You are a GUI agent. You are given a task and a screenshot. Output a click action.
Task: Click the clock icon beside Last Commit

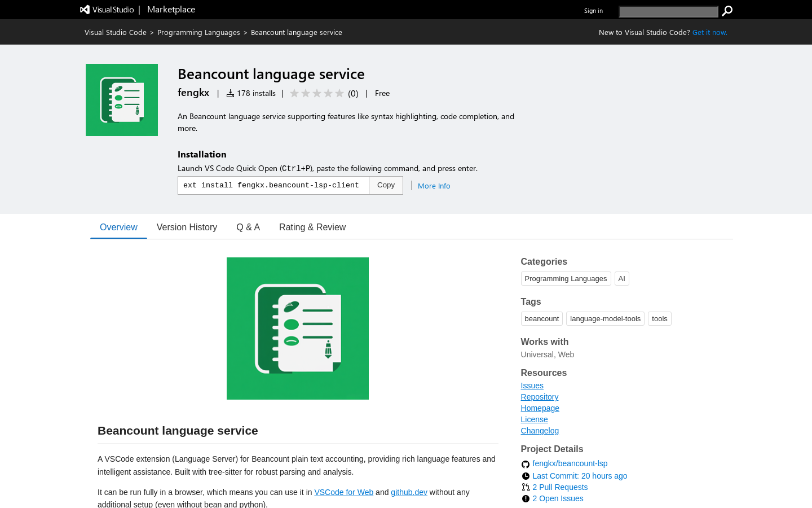[x=526, y=476]
